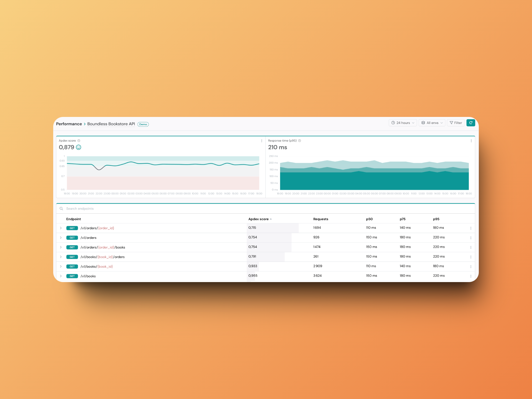Viewport: 532px width, 399px height.
Task: Open the Apdex score chart options menu
Action: point(262,141)
